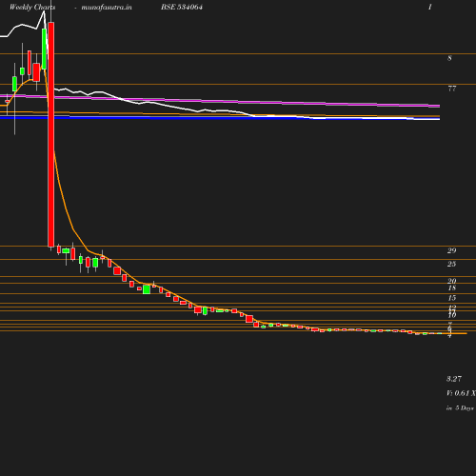The height and width of the screenshot is (476, 476).
Task: Click the tallest red crash candlestick
Action: (x=50, y=134)
